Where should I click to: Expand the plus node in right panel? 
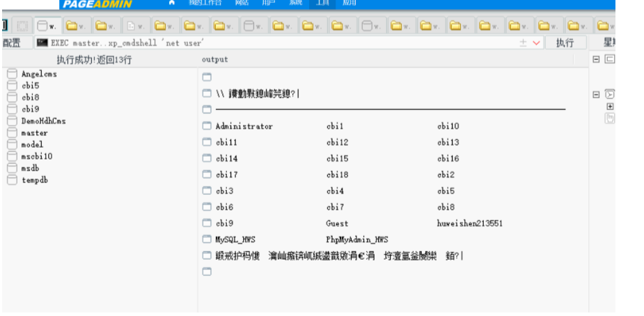click(610, 106)
